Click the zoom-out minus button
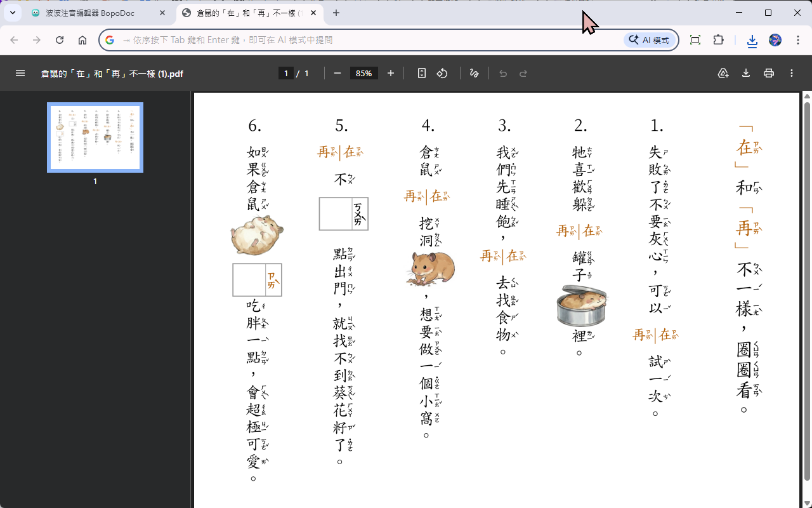Image resolution: width=812 pixels, height=508 pixels. pos(337,73)
